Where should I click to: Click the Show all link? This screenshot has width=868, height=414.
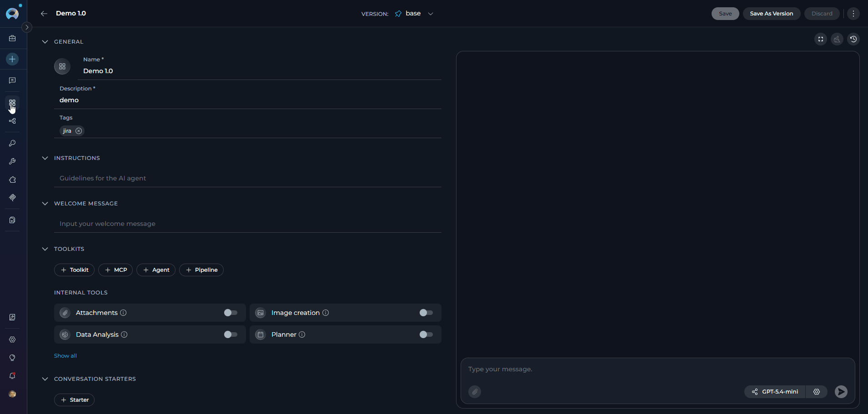pos(65,356)
